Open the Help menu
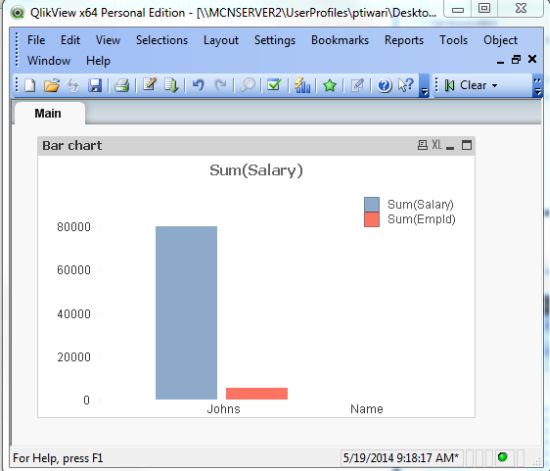Viewport: 550px width, 471px height. (98, 61)
